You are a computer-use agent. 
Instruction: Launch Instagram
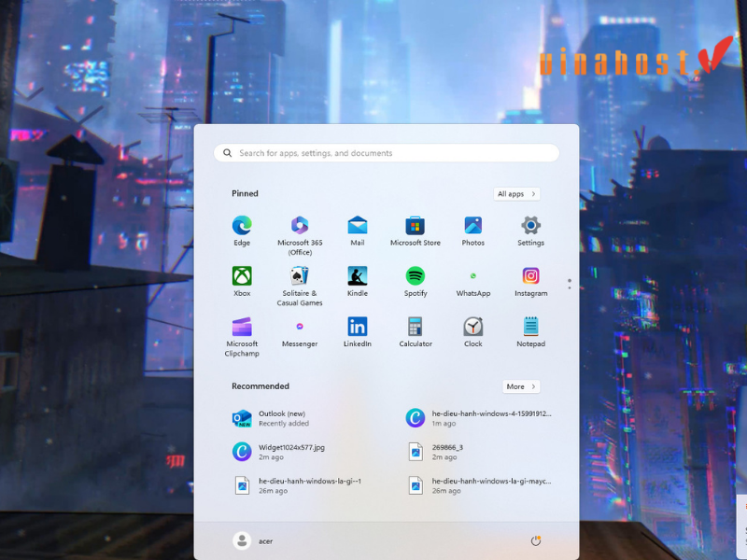click(530, 282)
